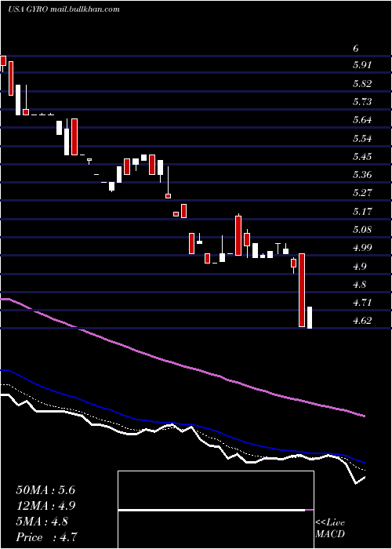Viewport: 392px width, 549px height.
Task: Click the large red candle dropping to 4.62
Action: [302, 290]
